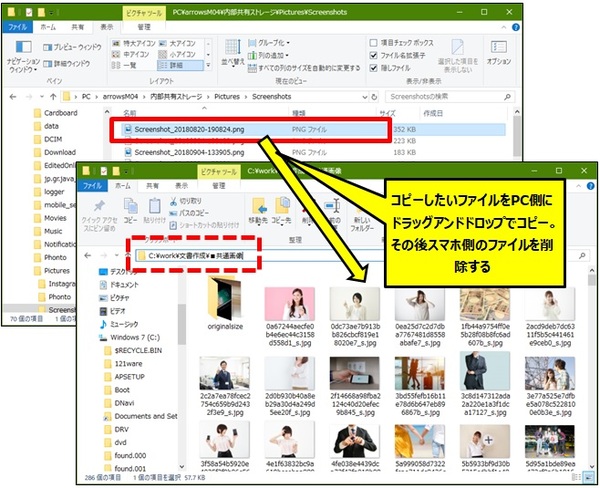
Task: Click Screenshotsの検索 search box
Action: pos(450,97)
